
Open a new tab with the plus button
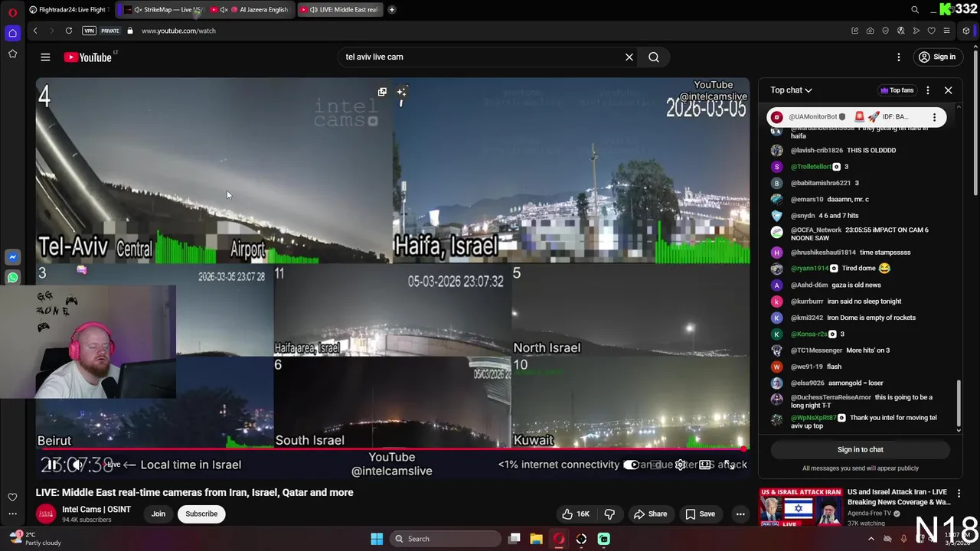coord(392,9)
